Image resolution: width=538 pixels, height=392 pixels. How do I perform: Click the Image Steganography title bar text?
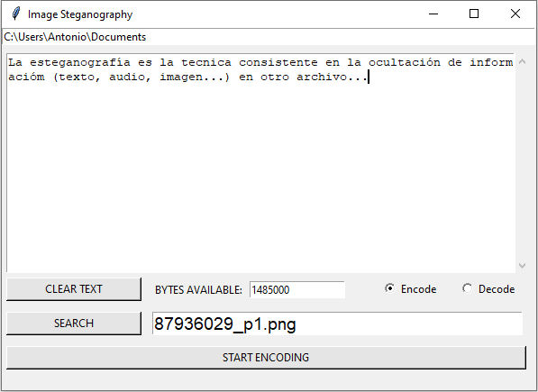(80, 14)
